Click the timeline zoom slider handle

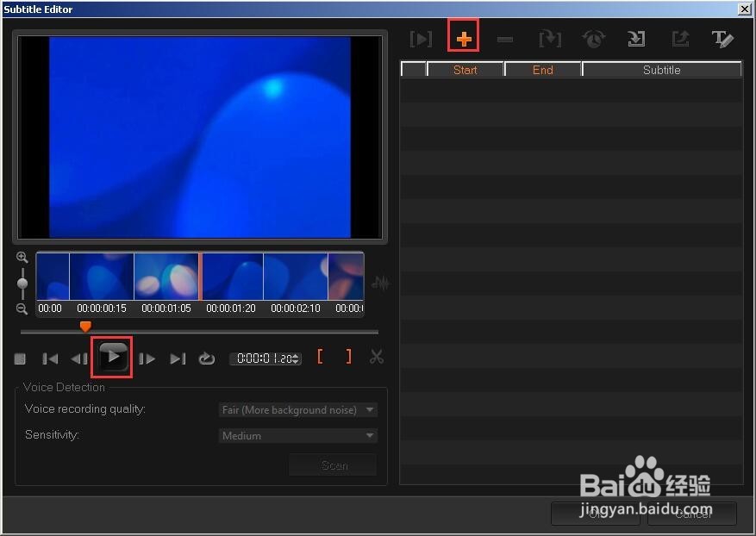tap(22, 283)
